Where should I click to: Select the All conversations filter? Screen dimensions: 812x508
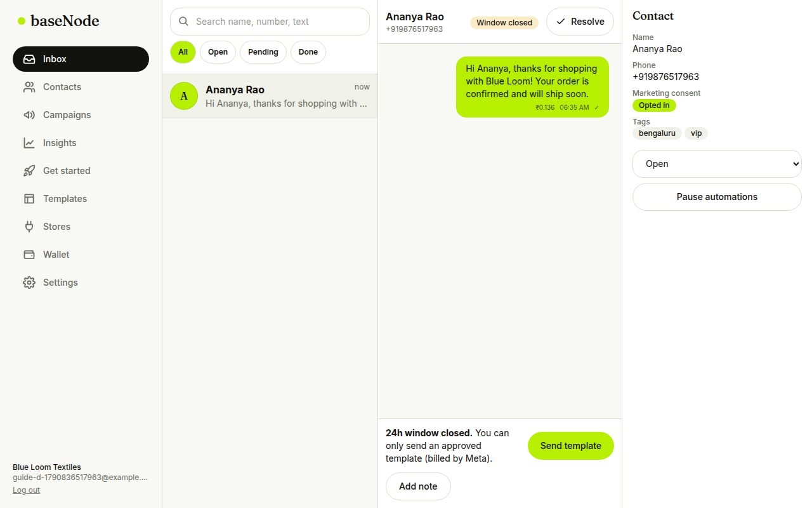click(183, 52)
